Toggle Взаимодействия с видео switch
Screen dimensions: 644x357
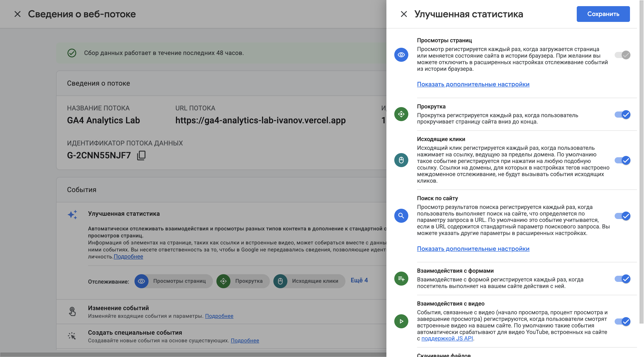tap(622, 321)
